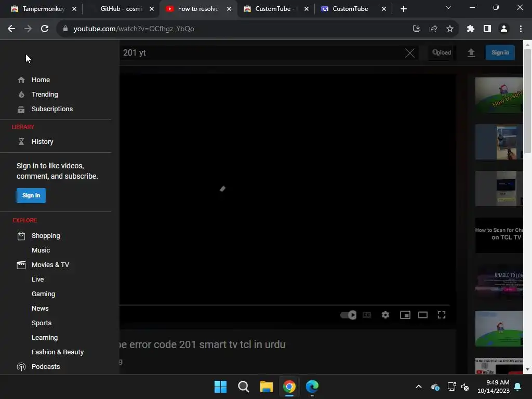Toggle closed captions in the player

367,315
